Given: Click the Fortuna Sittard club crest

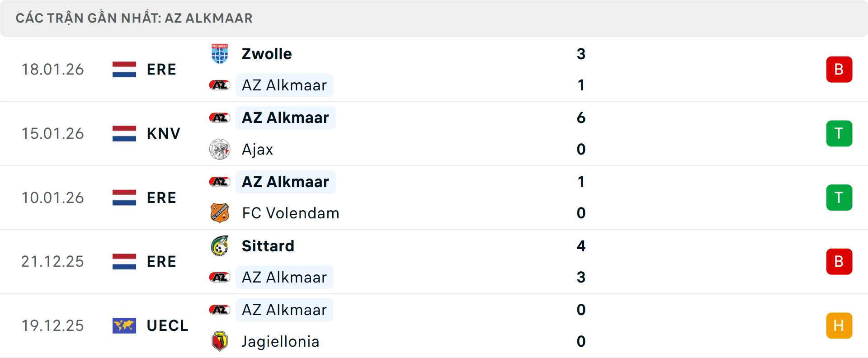Looking at the screenshot, I should [220, 246].
